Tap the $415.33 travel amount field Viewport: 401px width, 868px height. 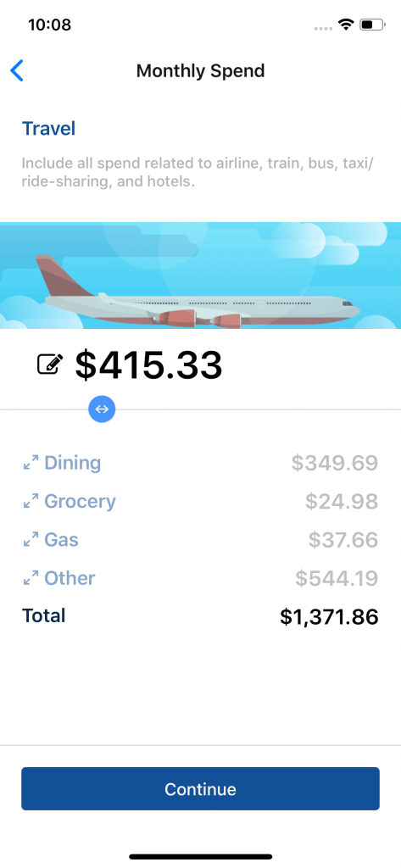148,364
